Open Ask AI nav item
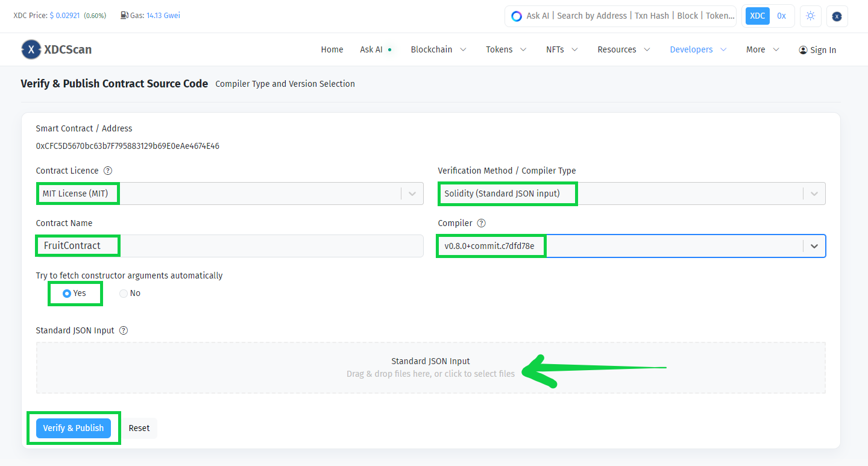The height and width of the screenshot is (466, 868). [376, 49]
